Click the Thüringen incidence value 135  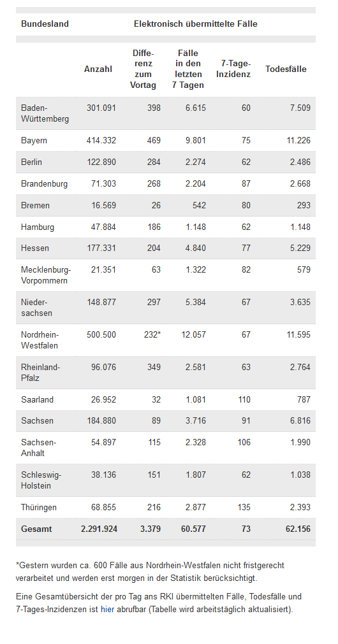pos(244,507)
